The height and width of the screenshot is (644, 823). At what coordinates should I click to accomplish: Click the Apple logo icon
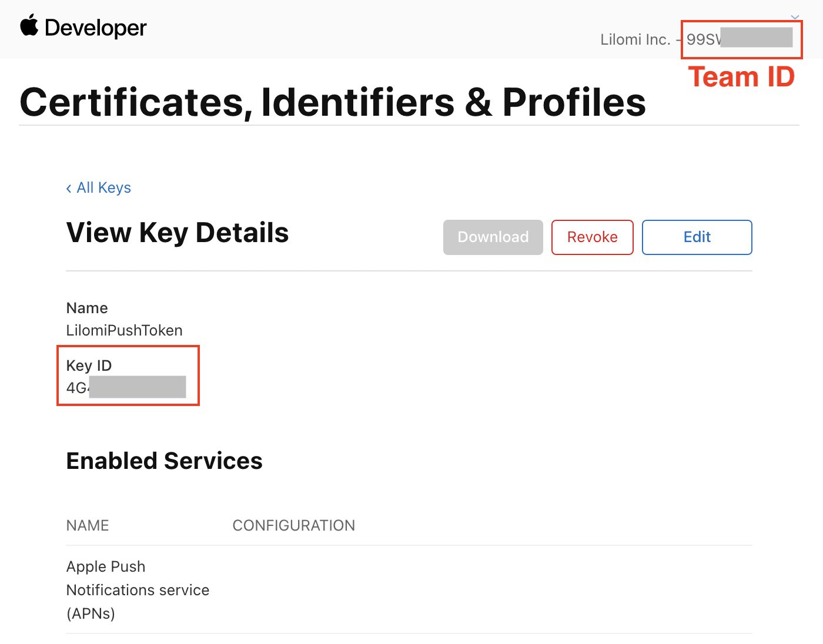(29, 26)
